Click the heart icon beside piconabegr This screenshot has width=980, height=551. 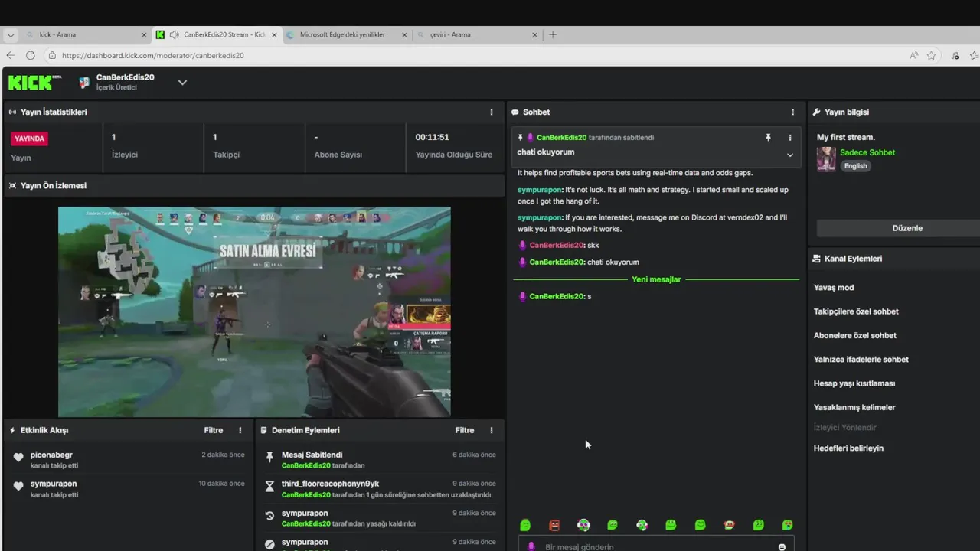coord(18,458)
